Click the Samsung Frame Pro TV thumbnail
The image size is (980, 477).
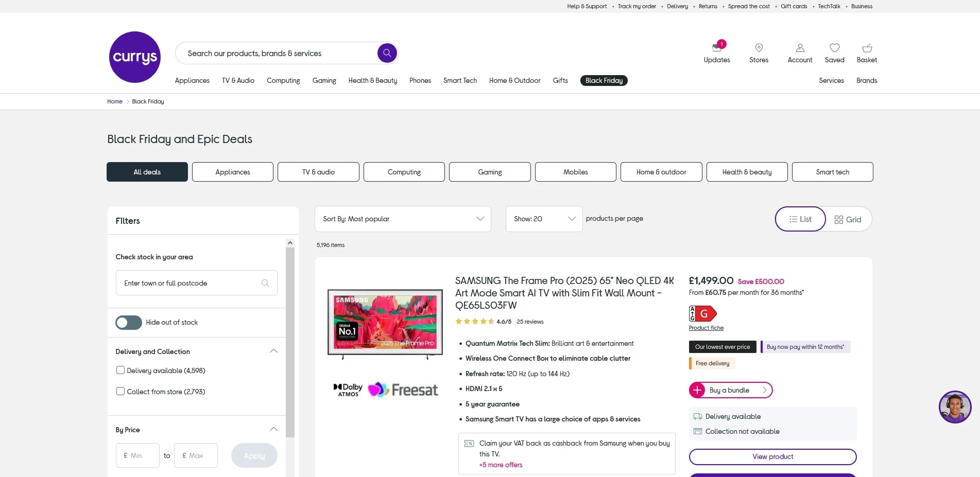[x=384, y=323]
